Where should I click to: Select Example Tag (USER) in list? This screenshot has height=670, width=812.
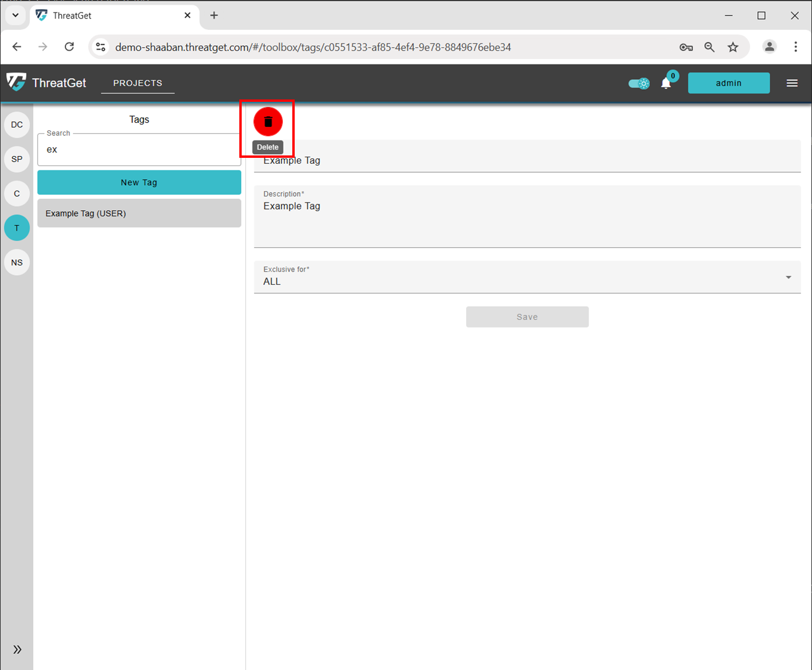click(139, 213)
